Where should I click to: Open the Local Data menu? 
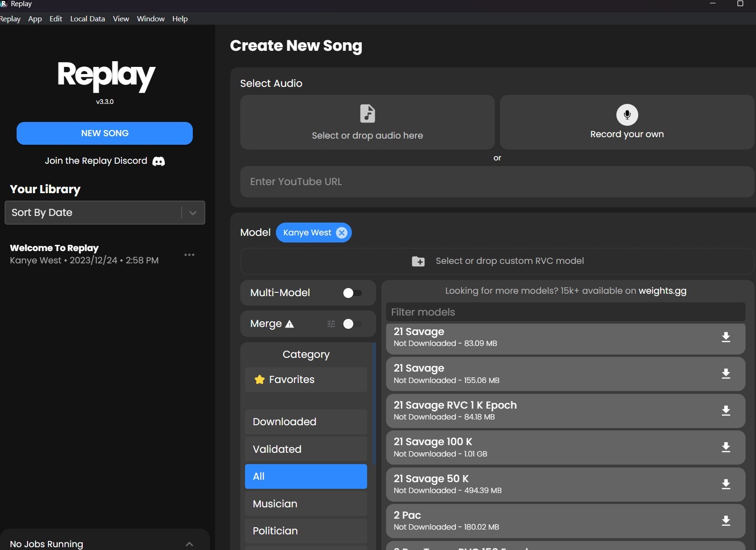tap(87, 19)
